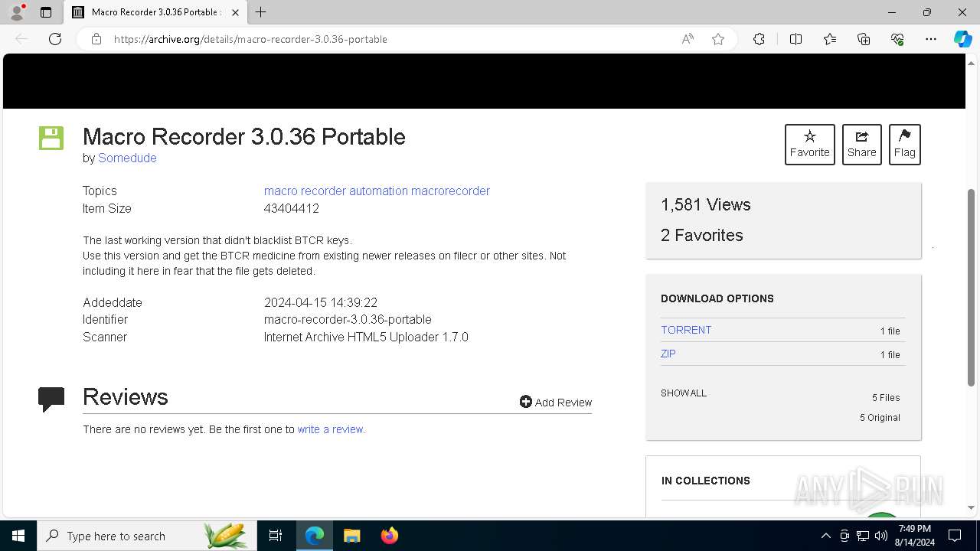980x551 pixels.
Task: Open the Windows Start menu
Action: 18,536
